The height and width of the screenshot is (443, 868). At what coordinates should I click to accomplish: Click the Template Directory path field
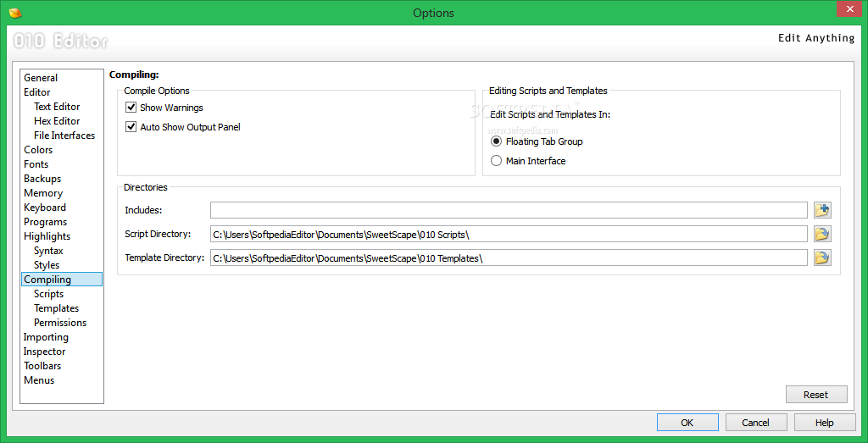[509, 257]
